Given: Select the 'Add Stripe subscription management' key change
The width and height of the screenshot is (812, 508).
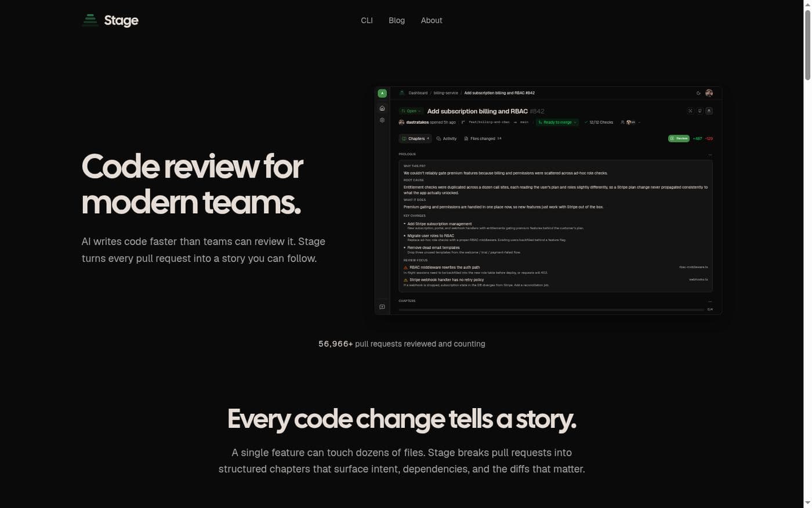Looking at the screenshot, I should [440, 224].
